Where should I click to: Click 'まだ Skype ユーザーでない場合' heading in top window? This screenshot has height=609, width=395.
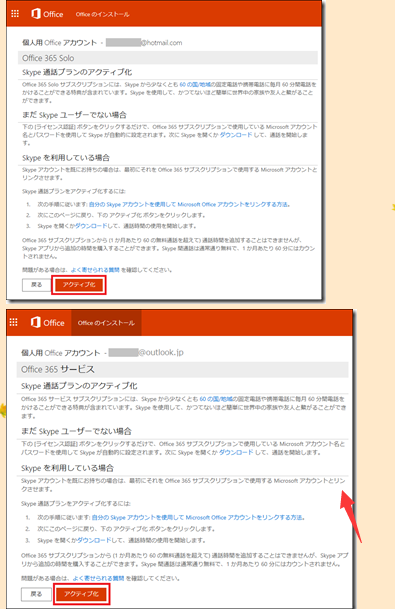click(x=74, y=115)
